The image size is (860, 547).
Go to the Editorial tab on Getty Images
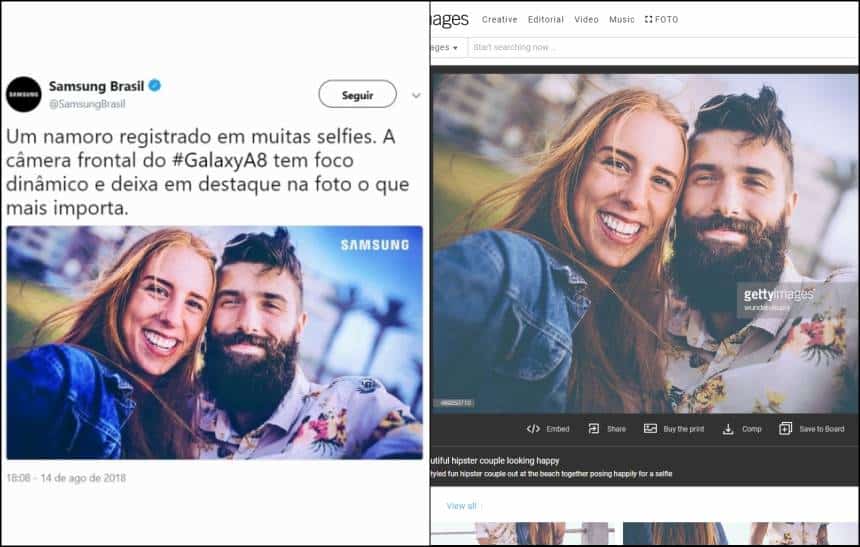click(545, 19)
